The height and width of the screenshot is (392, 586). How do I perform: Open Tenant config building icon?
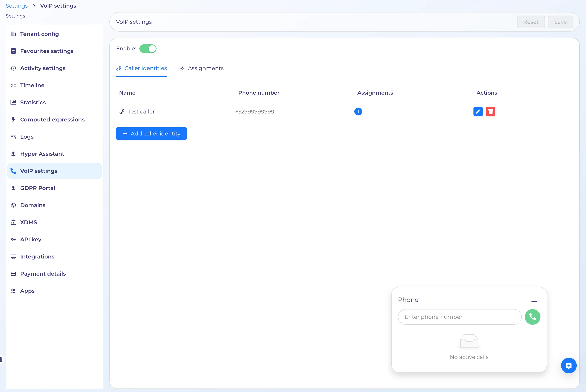pos(13,34)
